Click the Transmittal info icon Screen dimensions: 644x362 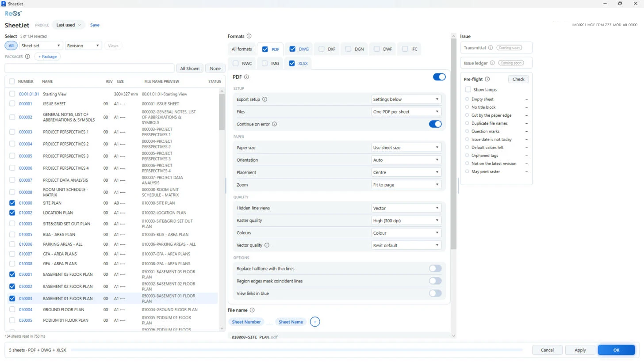click(x=490, y=48)
